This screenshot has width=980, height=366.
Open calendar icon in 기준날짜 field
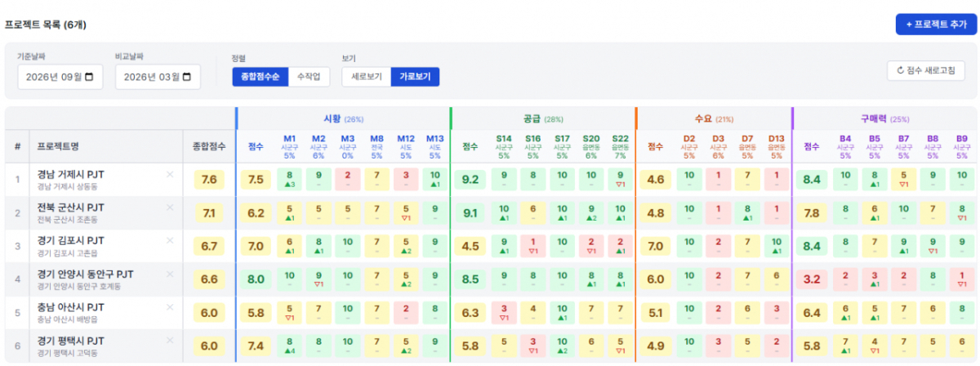tap(89, 77)
